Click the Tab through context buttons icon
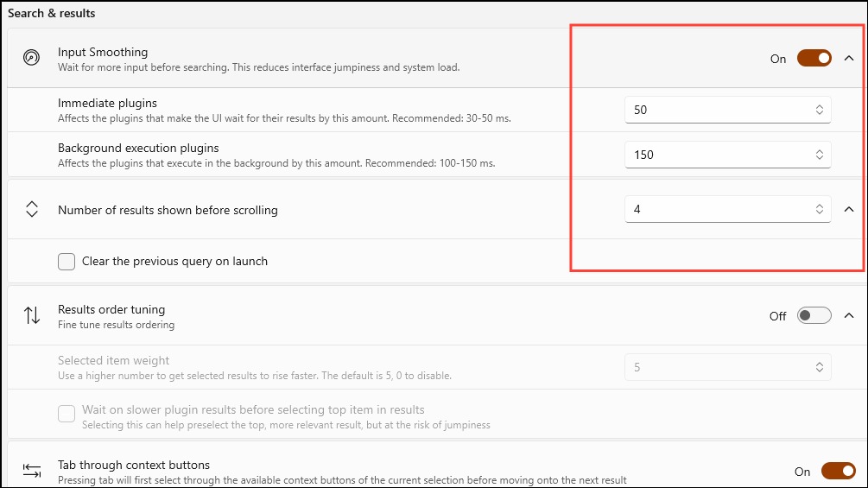Viewport: 868px width, 488px height. (x=32, y=471)
